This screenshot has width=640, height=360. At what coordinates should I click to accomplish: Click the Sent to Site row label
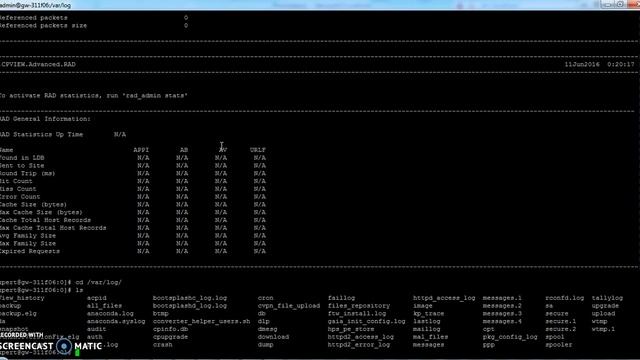(x=22, y=165)
